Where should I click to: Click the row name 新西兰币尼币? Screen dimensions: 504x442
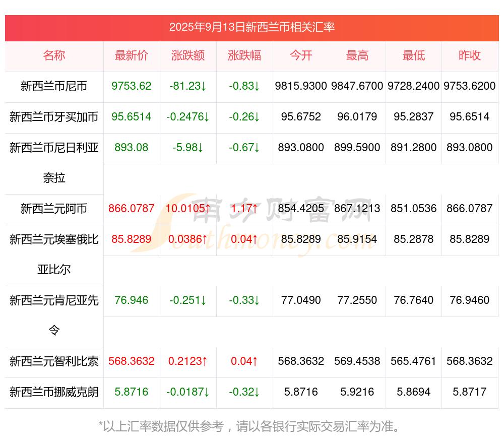point(54,86)
